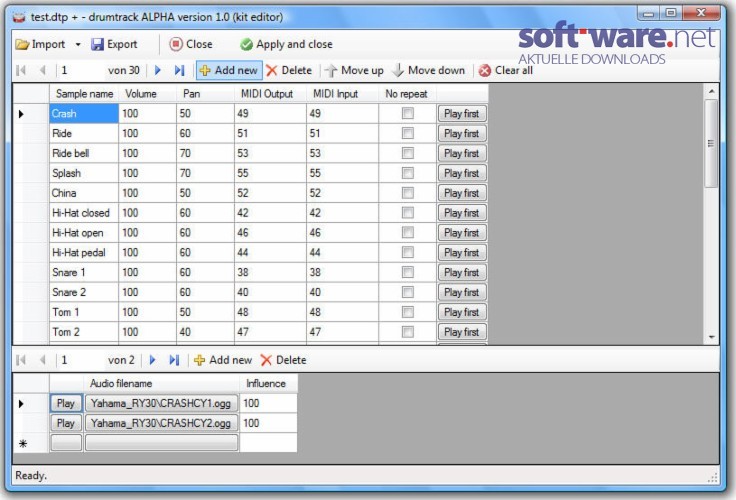736x500 pixels.
Task: Click the MIDI Output column header
Action: tap(270, 94)
